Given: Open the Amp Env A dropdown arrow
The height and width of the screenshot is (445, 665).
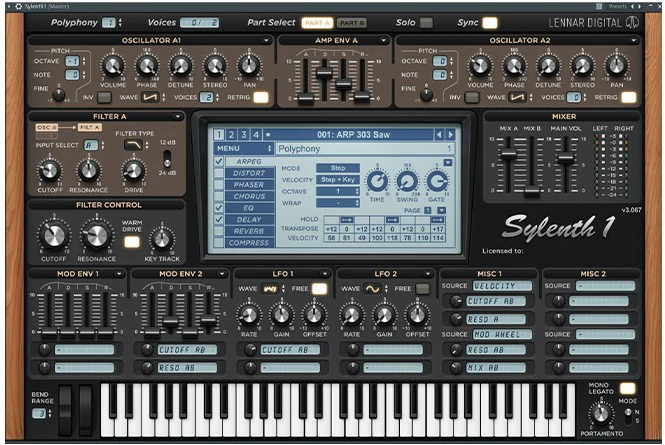Looking at the screenshot, I should point(383,40).
